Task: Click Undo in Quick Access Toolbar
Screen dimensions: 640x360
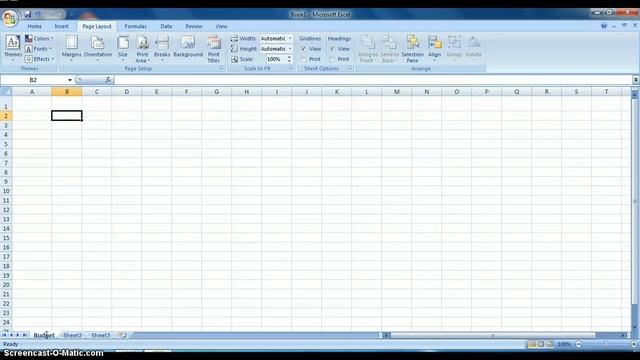Action: 38,15
